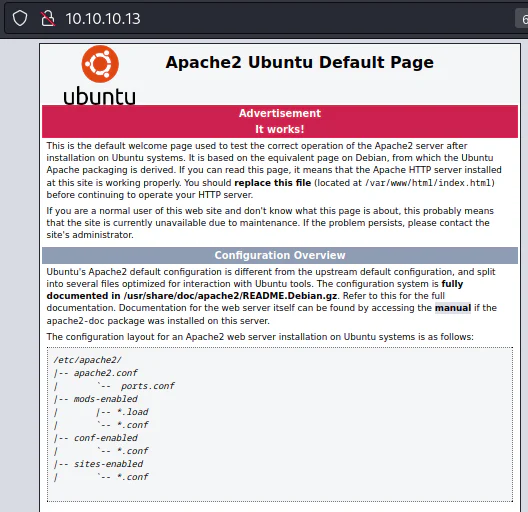Click the site's administrator text
The image size is (528, 512).
pos(90,235)
